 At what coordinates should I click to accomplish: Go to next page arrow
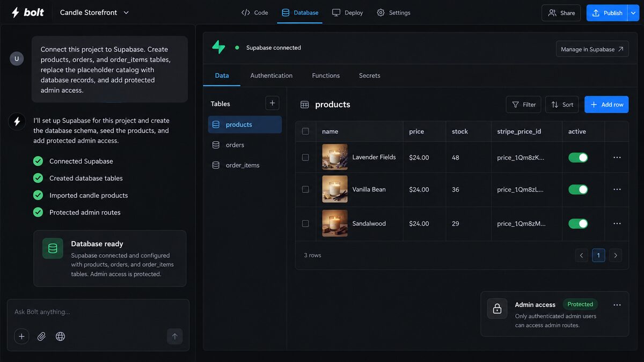click(616, 255)
